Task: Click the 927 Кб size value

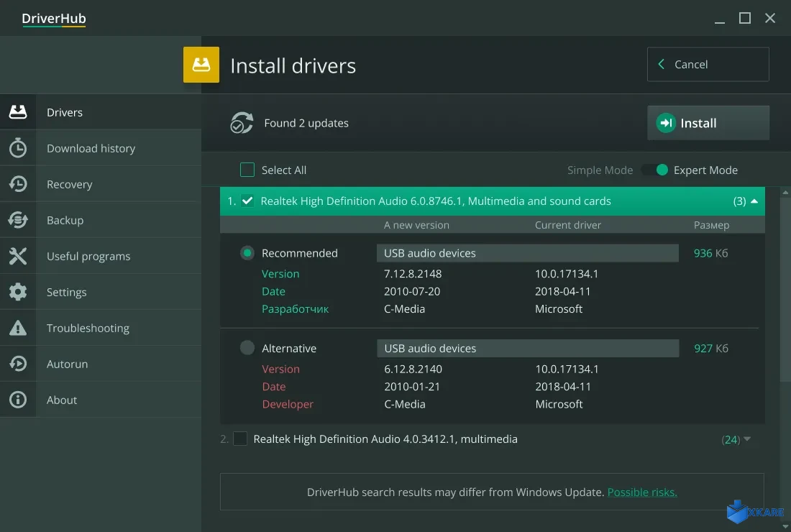Action: (710, 349)
